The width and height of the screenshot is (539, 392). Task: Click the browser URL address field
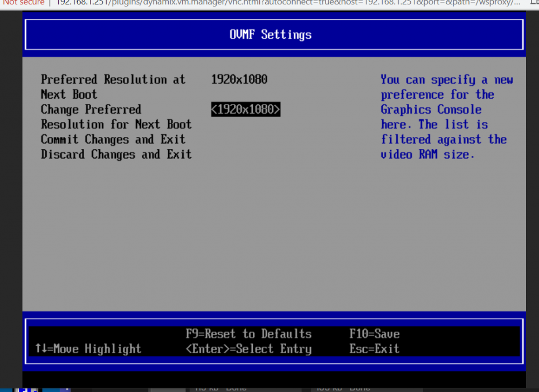[288, 3]
